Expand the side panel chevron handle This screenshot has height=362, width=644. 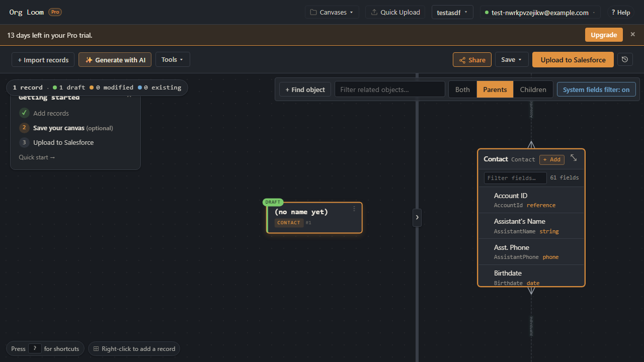pyautogui.click(x=417, y=217)
